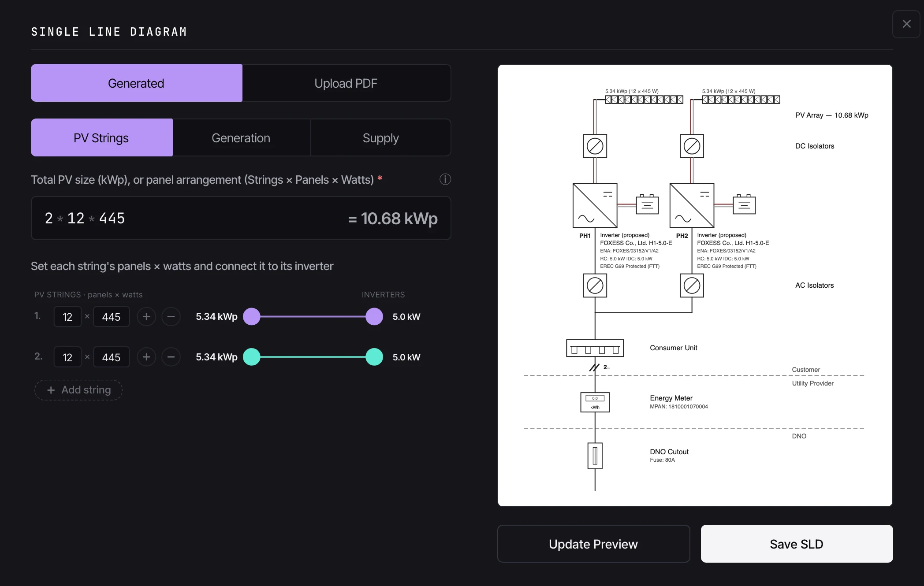Select purple string 1 connector node
The width and height of the screenshot is (924, 586).
pyautogui.click(x=252, y=316)
